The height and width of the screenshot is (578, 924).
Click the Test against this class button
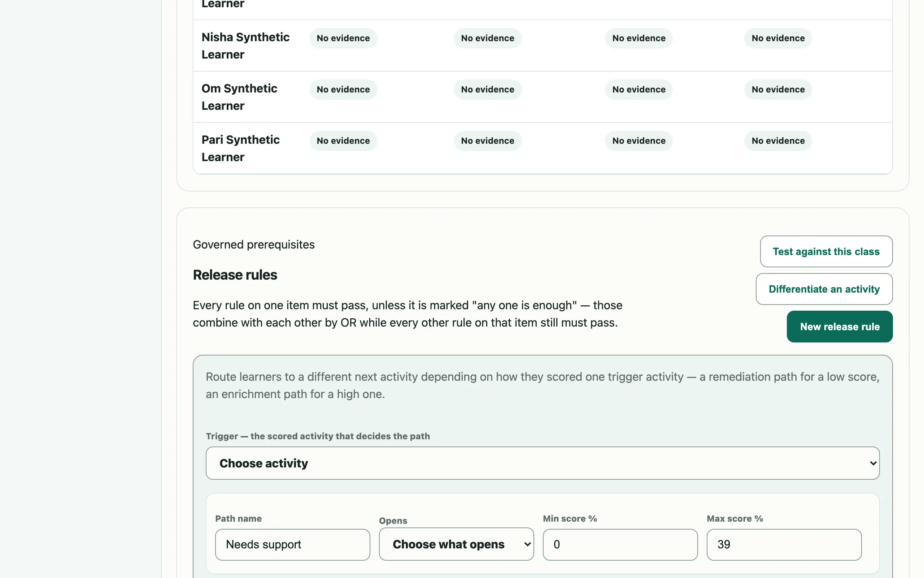coord(826,251)
